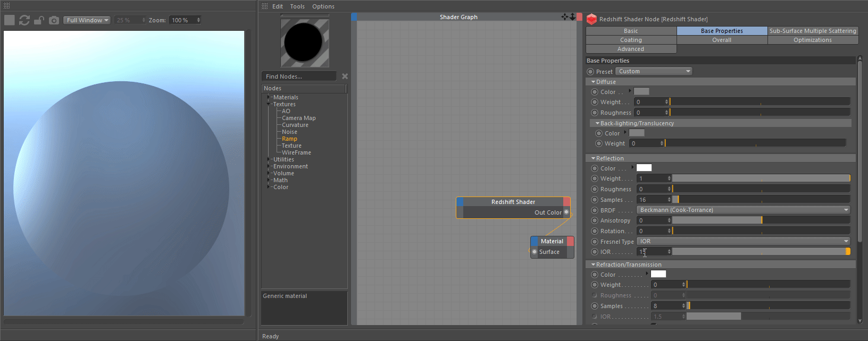
Task: Click the Anisotropy slider
Action: tap(761, 220)
